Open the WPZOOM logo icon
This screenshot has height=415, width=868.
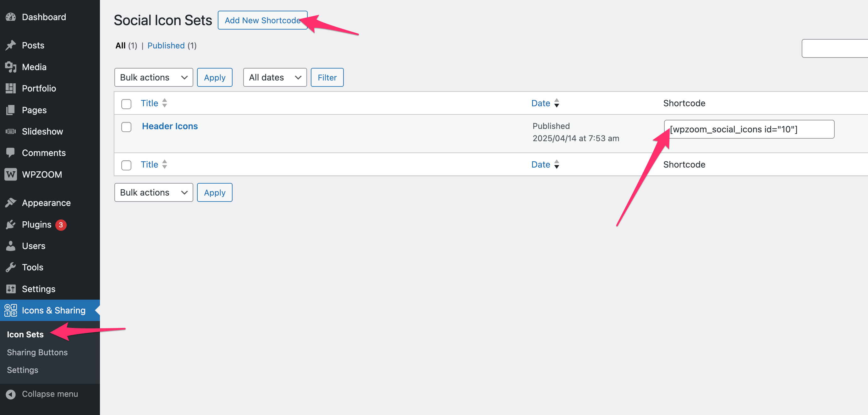point(11,174)
